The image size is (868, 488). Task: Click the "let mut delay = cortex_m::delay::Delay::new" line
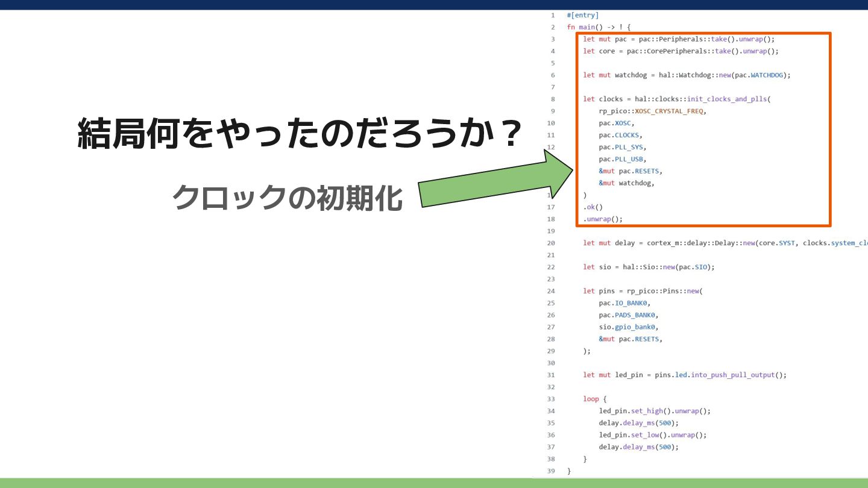[725, 243]
